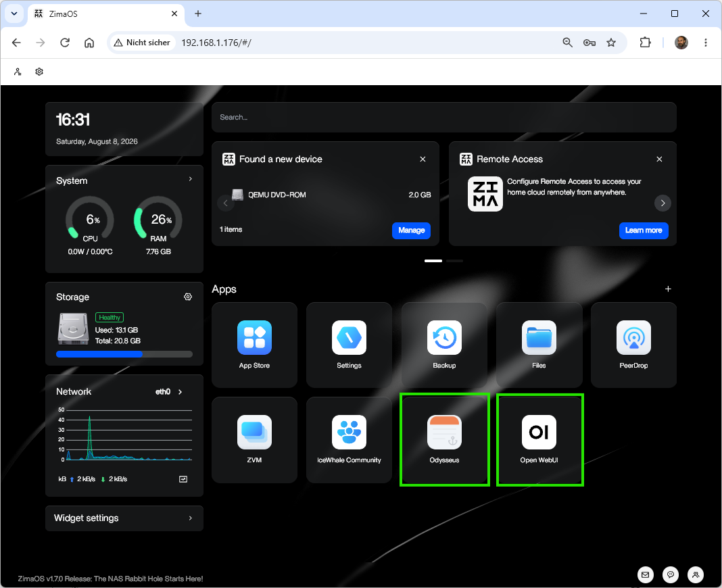Open the Open WebUI app
Screen dimensions: 722x588
point(539,440)
